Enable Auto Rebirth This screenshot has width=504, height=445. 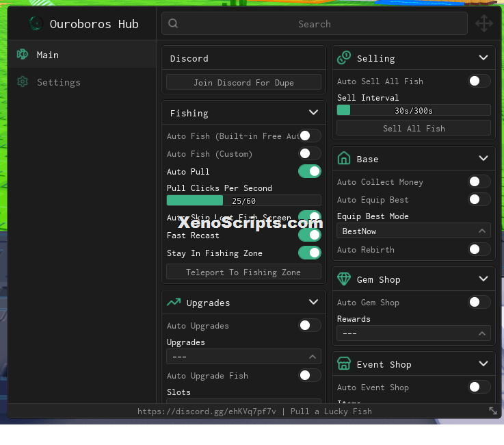(x=479, y=249)
